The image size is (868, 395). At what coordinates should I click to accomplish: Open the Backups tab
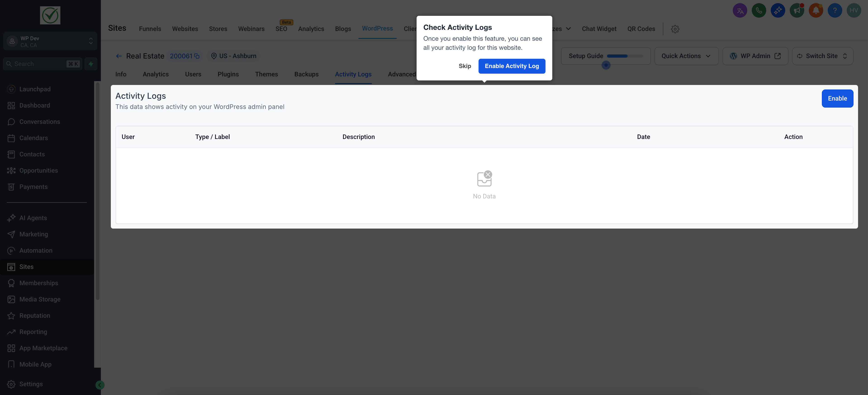[306, 74]
